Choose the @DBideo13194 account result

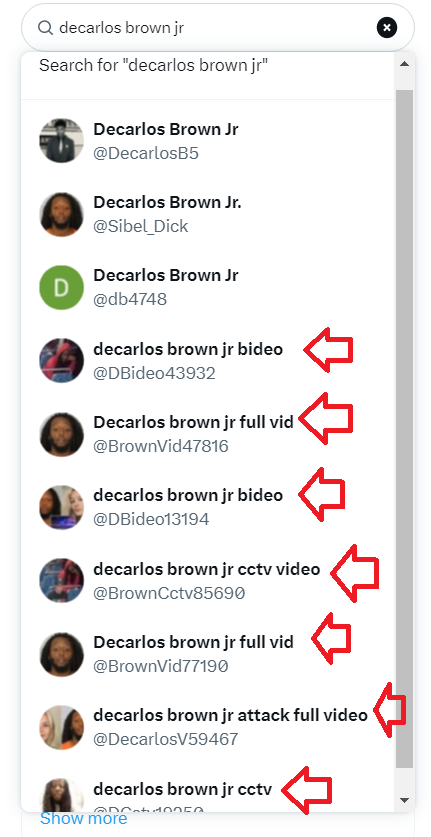coord(208,507)
